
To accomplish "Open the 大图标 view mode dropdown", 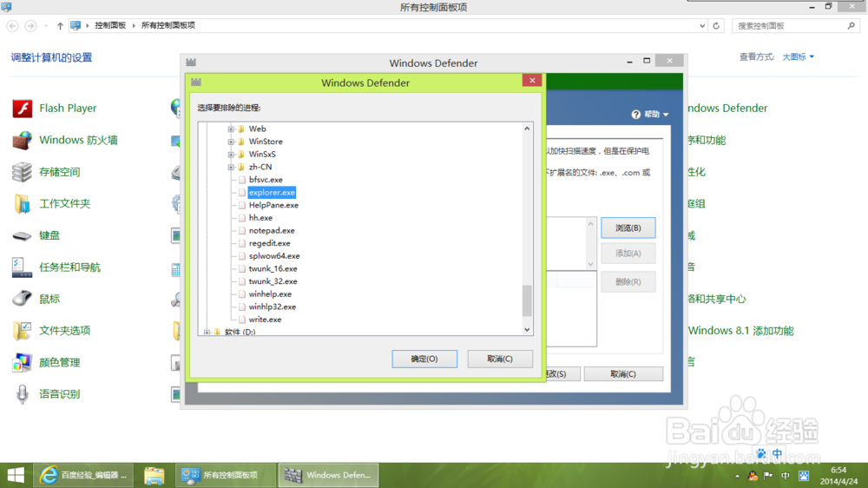I will 799,56.
